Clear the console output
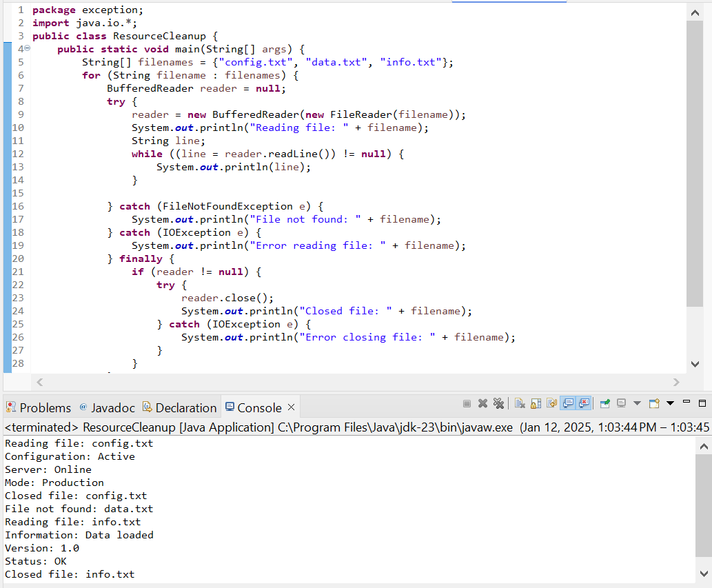This screenshot has width=712, height=588. pos(520,404)
